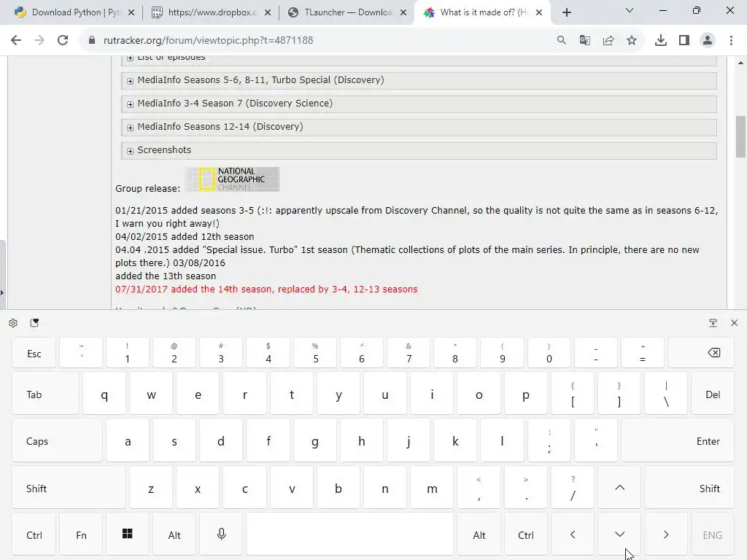Close the Download Python tab
The height and width of the screenshot is (560, 747).
[x=131, y=12]
